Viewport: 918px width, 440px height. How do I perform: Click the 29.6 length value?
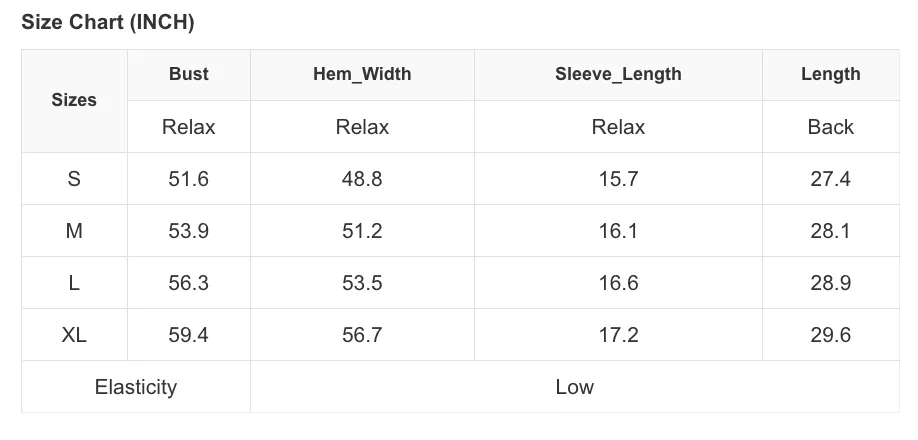coord(831,335)
